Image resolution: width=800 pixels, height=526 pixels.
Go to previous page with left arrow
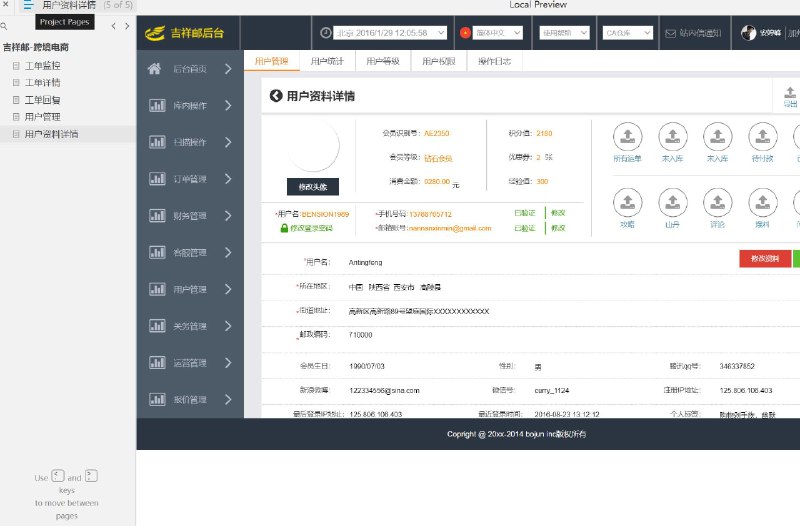(113, 26)
